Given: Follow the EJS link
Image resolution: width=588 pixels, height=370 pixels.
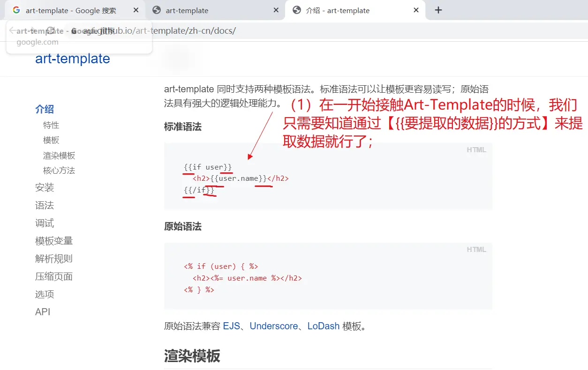Looking at the screenshot, I should point(231,326).
